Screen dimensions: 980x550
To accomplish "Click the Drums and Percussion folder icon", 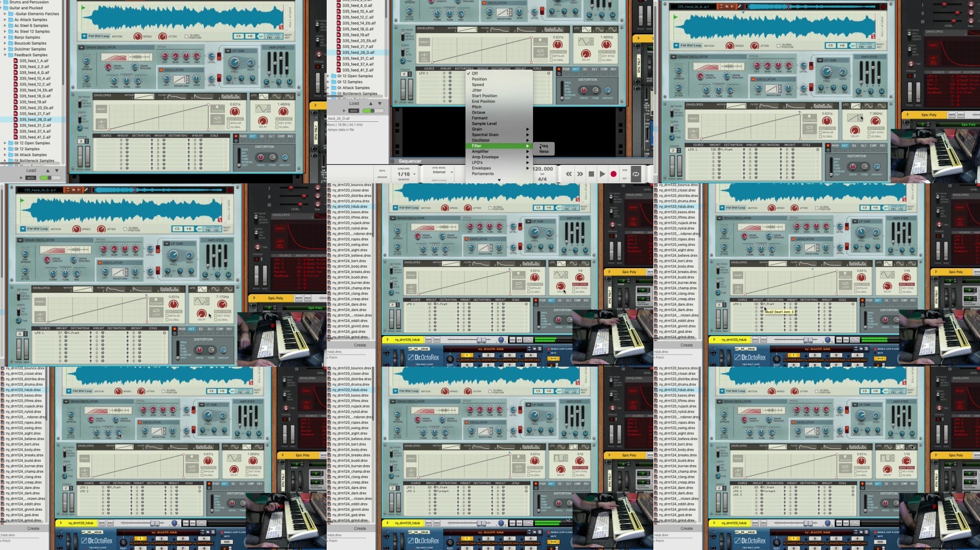I will [6, 2].
